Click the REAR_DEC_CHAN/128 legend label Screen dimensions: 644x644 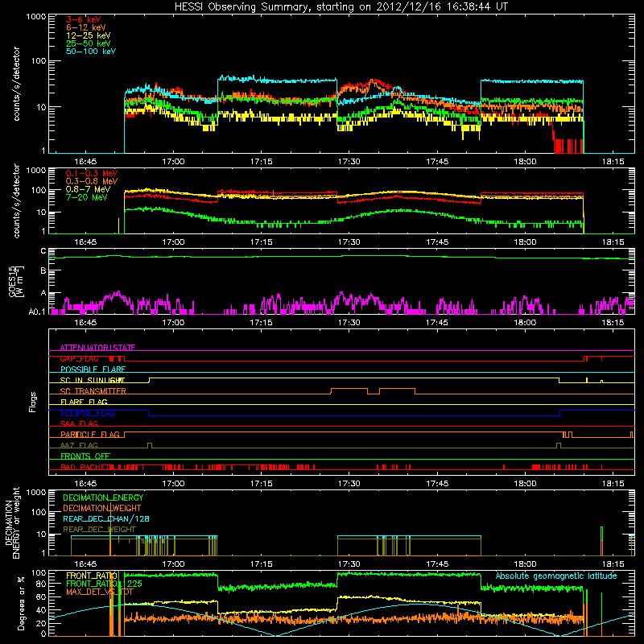tap(106, 518)
